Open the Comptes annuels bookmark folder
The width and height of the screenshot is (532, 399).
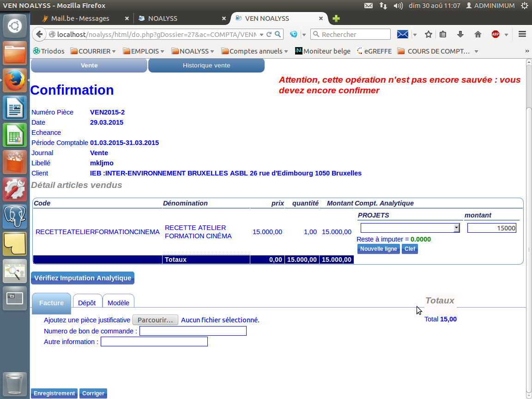(x=254, y=51)
